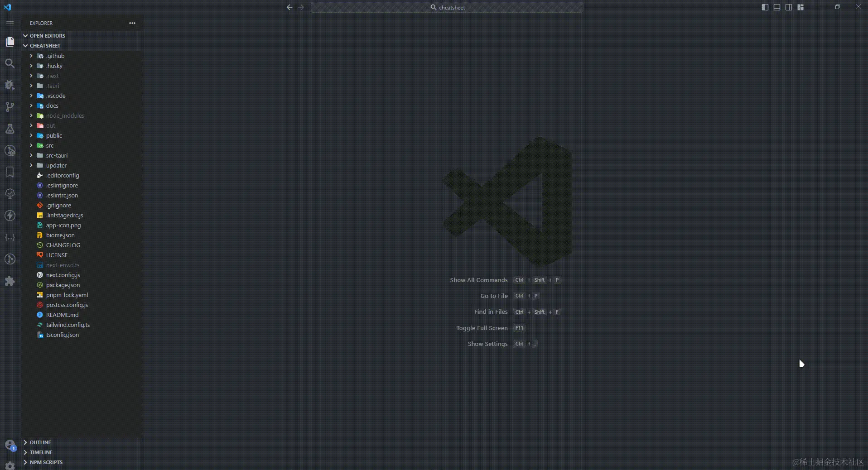Open Explorer Views and More Actions ellipsis
Viewport: 868px width, 470px height.
tap(132, 23)
